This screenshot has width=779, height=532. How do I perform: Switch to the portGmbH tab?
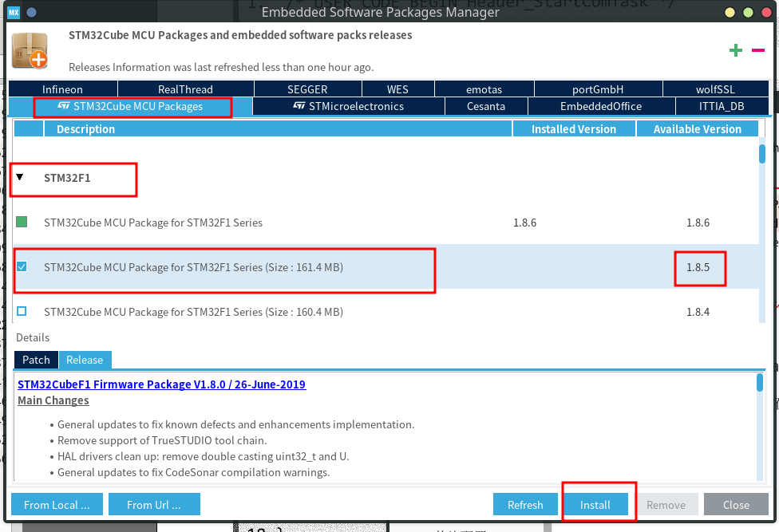[598, 89]
